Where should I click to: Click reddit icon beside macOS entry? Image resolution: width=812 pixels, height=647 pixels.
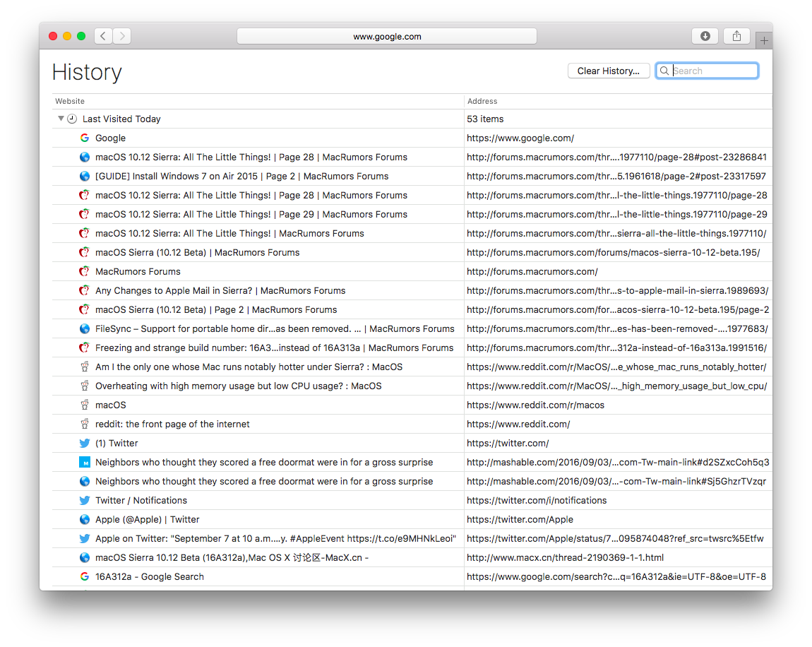pyautogui.click(x=85, y=405)
